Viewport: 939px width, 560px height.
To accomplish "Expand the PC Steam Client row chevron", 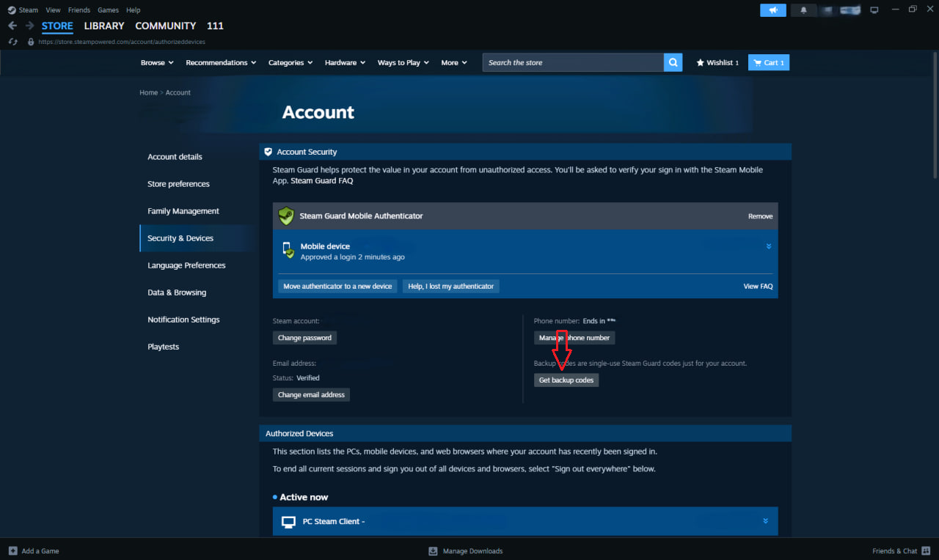I will click(765, 521).
